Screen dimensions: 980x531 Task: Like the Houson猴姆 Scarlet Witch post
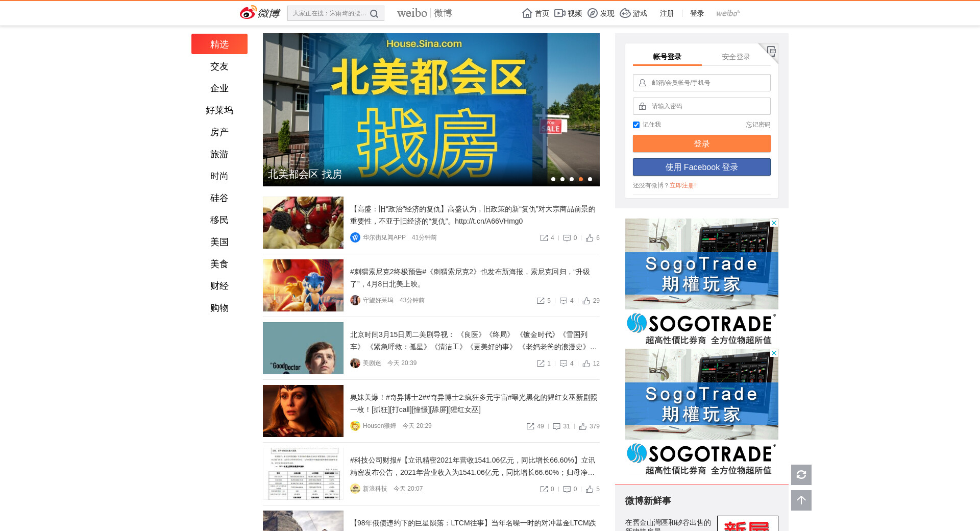[583, 426]
